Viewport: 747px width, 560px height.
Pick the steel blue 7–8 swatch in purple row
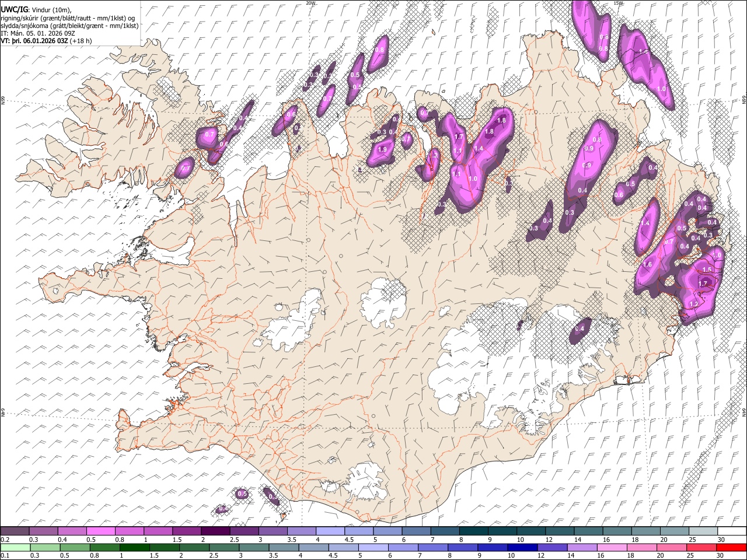click(445, 531)
